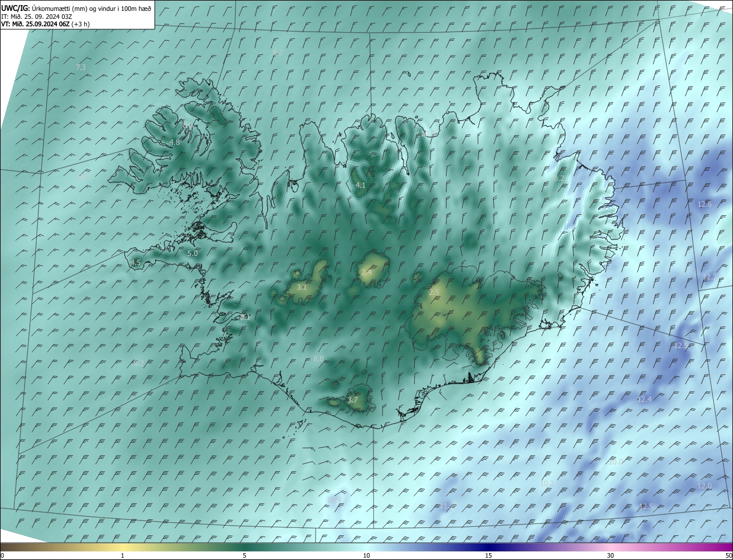This screenshot has width=733, height=560.
Task: Click the 5 tick on the color scale
Action: point(245,556)
